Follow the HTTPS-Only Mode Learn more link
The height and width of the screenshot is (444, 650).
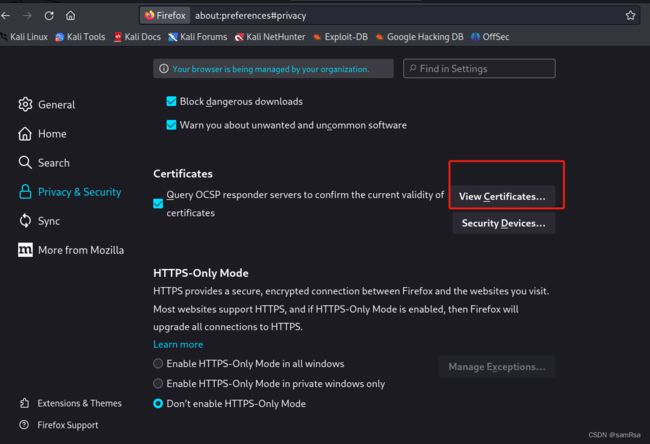click(178, 345)
